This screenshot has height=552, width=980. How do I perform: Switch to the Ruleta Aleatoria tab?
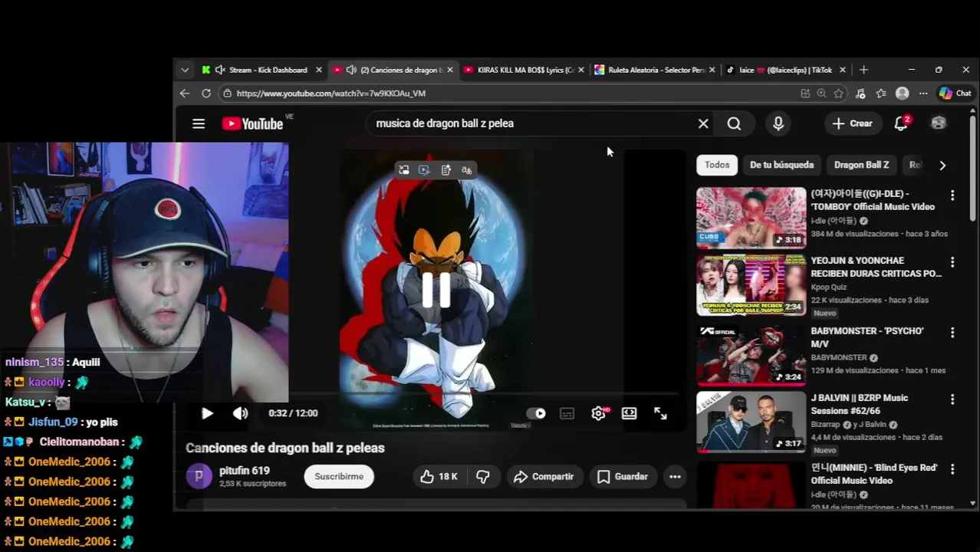(656, 70)
